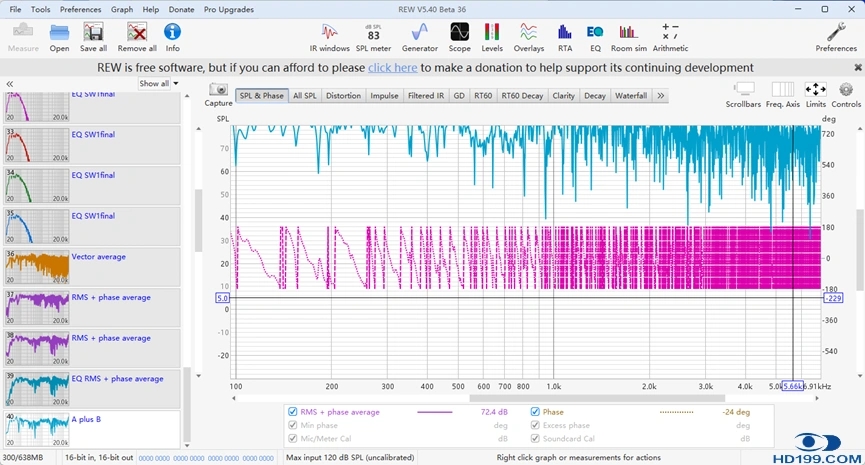Viewport: 865px width, 465px height.
Task: Show more graph tabs with >> button
Action: tap(660, 95)
